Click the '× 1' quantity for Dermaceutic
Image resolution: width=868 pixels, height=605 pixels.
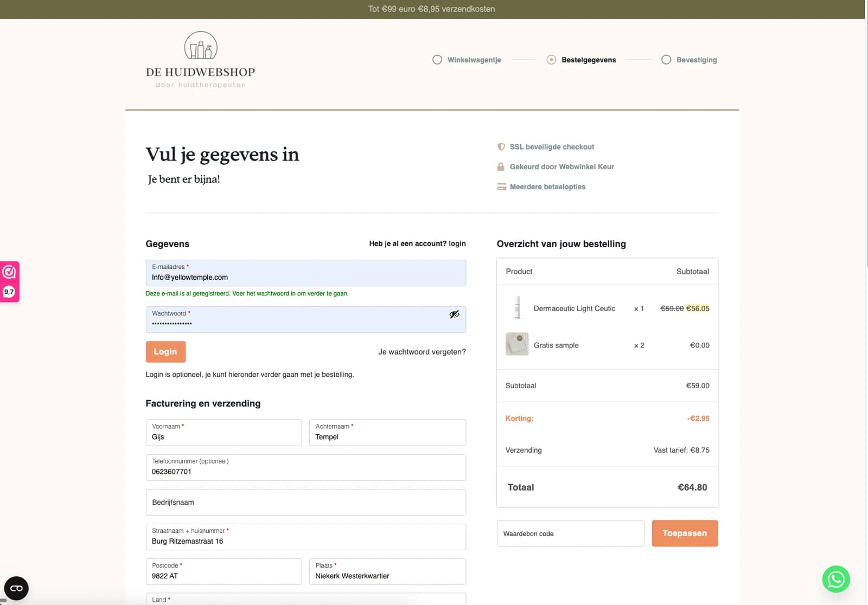pyautogui.click(x=639, y=308)
